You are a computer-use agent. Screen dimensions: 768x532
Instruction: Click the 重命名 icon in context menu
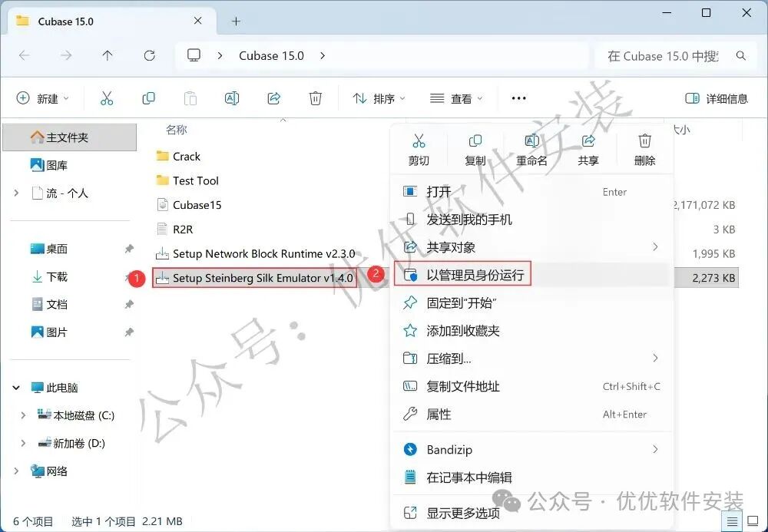click(x=532, y=141)
